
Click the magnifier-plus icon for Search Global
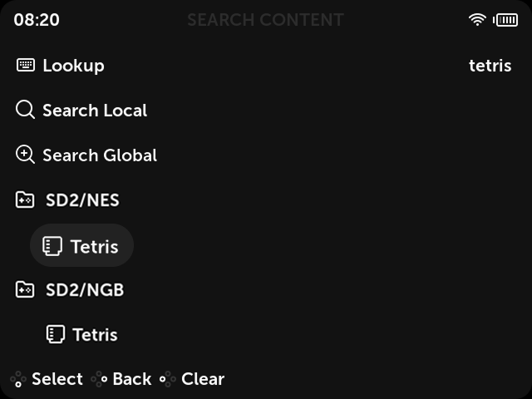pyautogui.click(x=25, y=155)
